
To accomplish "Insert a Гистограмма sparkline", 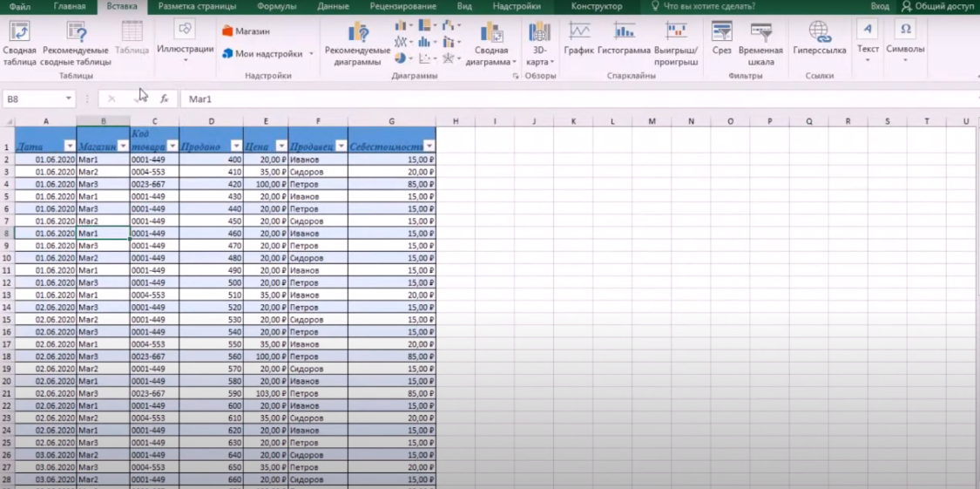I will pos(624,33).
